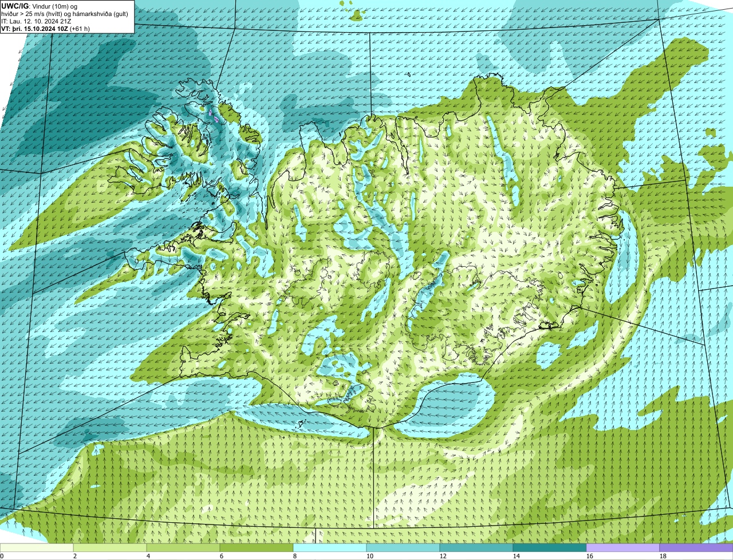Click the '6' label on the color scale

pyautogui.click(x=222, y=556)
